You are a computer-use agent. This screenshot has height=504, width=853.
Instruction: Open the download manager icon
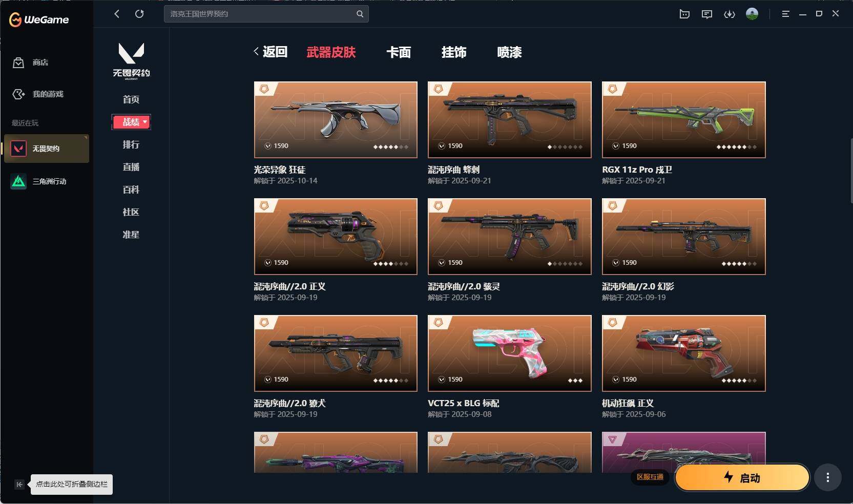[x=729, y=14]
